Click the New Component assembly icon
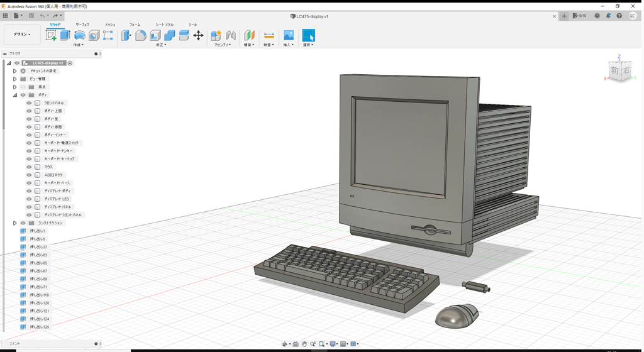644x352 pixels. pos(216,35)
